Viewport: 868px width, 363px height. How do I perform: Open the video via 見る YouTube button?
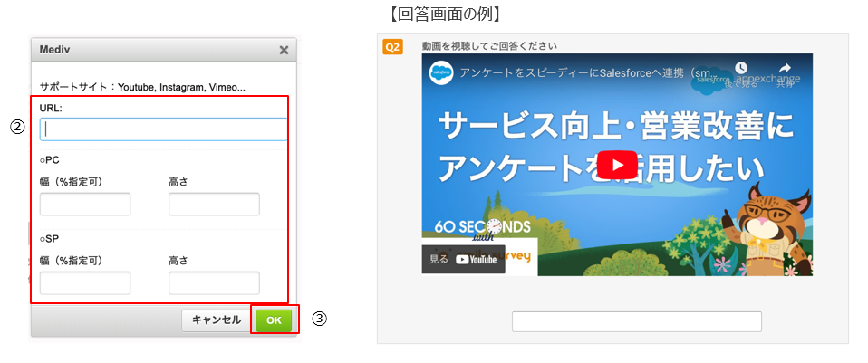[x=463, y=260]
